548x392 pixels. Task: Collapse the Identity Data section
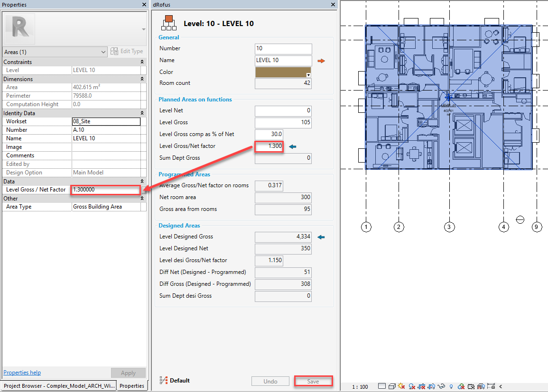[142, 113]
